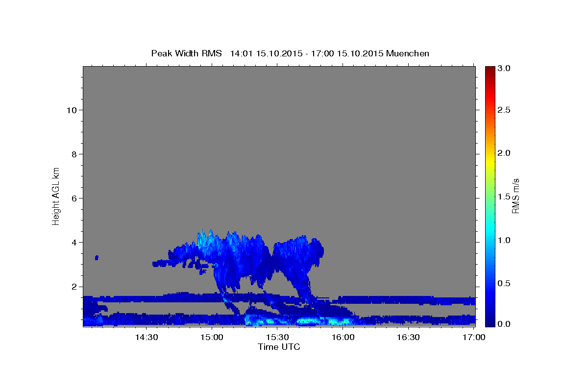Click the cyan patch near ground at 15:45

(309, 321)
